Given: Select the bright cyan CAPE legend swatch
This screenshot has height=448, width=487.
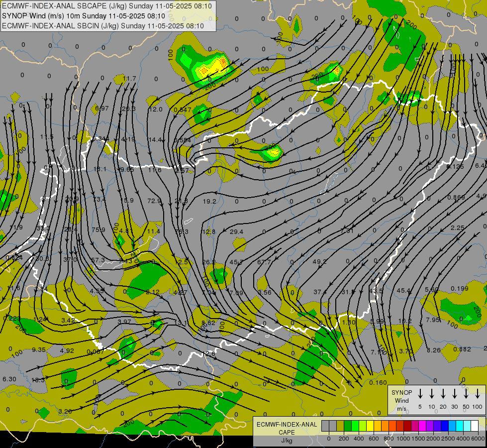Looking at the screenshot, I should click(x=460, y=426).
